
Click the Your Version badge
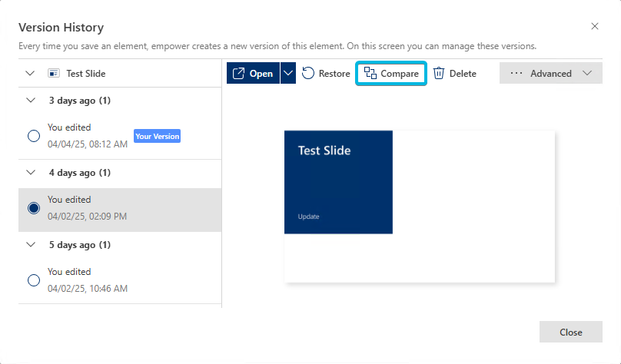[x=158, y=136]
